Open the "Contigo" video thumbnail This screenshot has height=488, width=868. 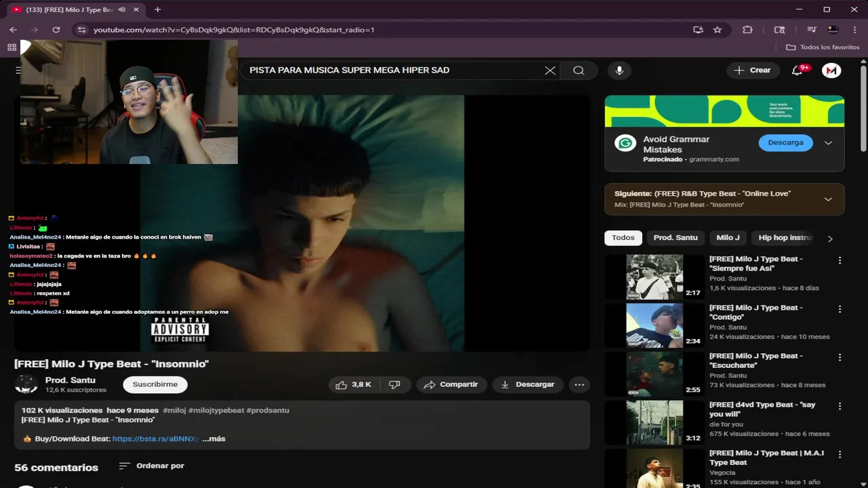coord(654,325)
